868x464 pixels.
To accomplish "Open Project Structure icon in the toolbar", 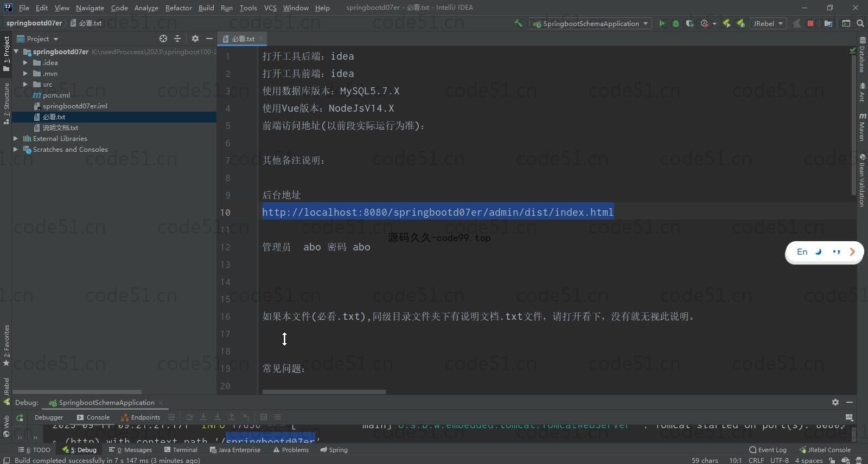I will (x=828, y=23).
